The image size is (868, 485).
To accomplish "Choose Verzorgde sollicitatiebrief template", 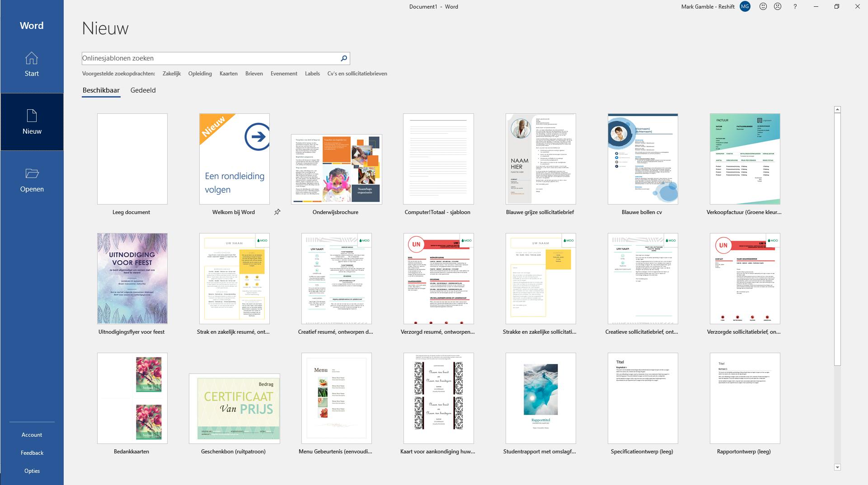I will click(x=745, y=279).
